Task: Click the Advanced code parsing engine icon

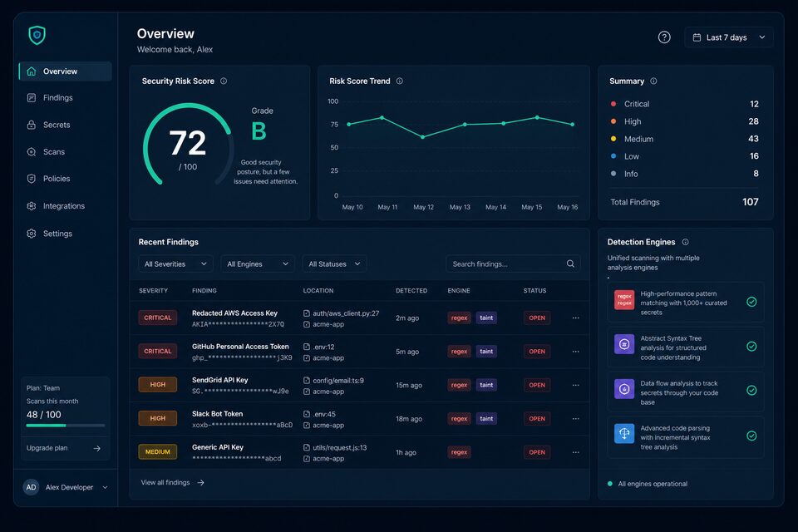Action: pyautogui.click(x=624, y=434)
